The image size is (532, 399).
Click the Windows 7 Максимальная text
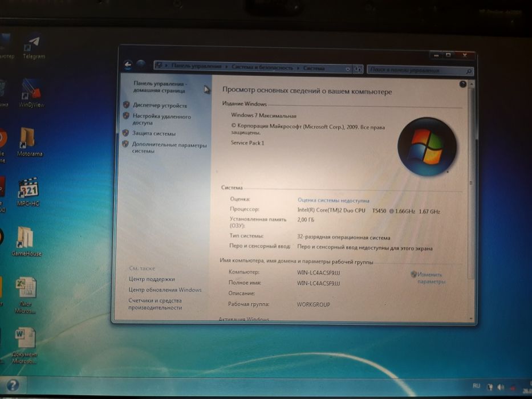tap(263, 115)
